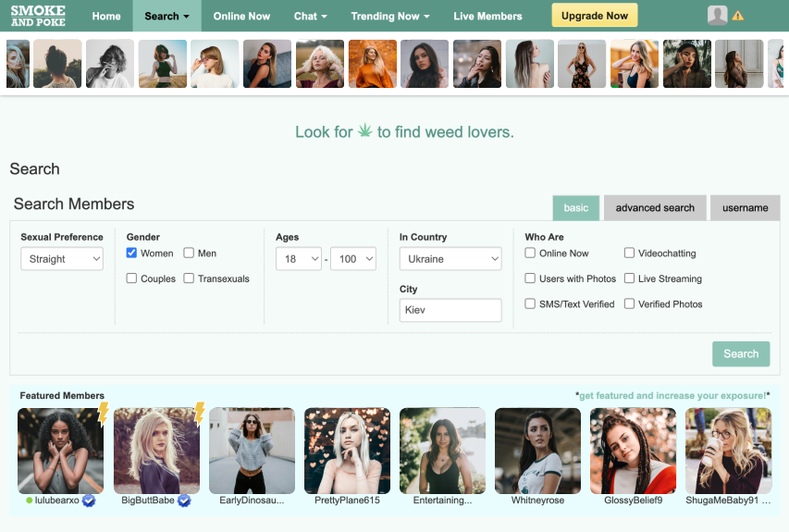Click the lightning bolt on lulubearxo's photo
Image resolution: width=789 pixels, height=532 pixels.
tap(104, 414)
